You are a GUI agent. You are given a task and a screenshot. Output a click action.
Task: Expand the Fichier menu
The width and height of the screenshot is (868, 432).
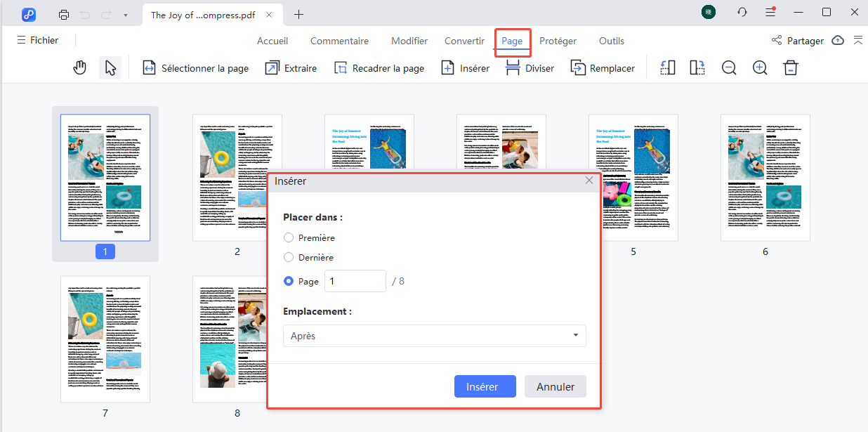pos(37,39)
